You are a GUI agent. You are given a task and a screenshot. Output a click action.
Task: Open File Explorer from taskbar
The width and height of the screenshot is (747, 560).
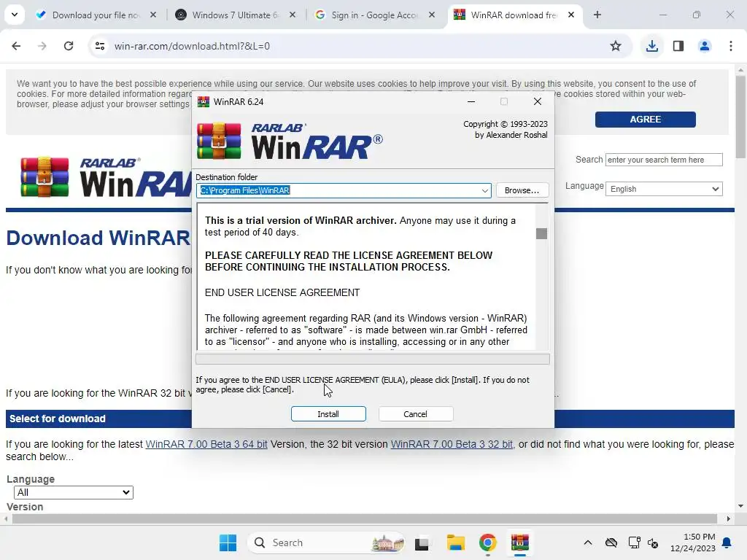click(x=455, y=542)
